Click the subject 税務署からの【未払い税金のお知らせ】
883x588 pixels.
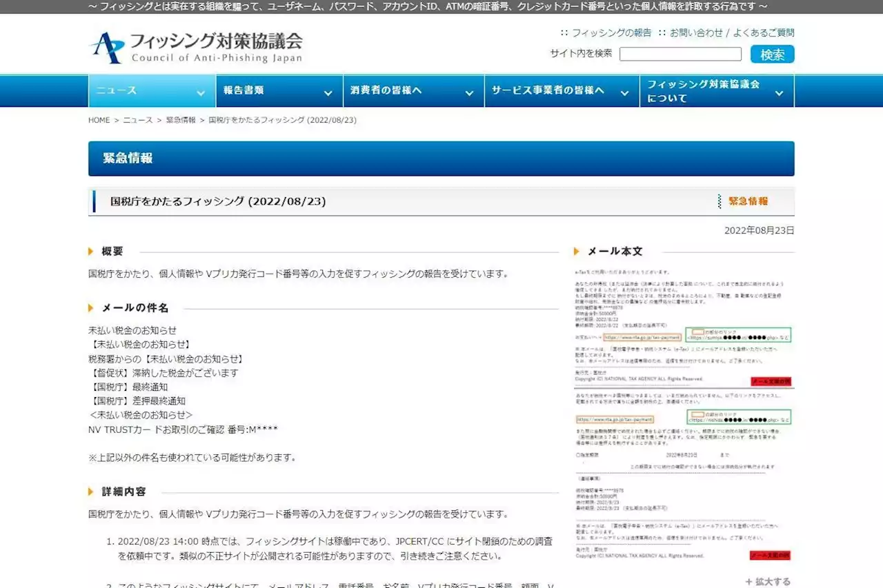(166, 359)
